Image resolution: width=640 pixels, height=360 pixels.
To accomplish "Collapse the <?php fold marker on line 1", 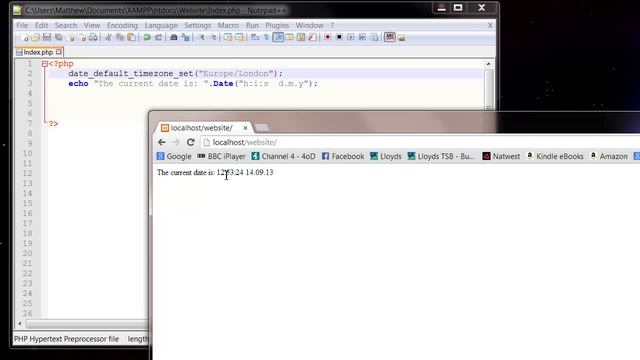I will tap(44, 64).
